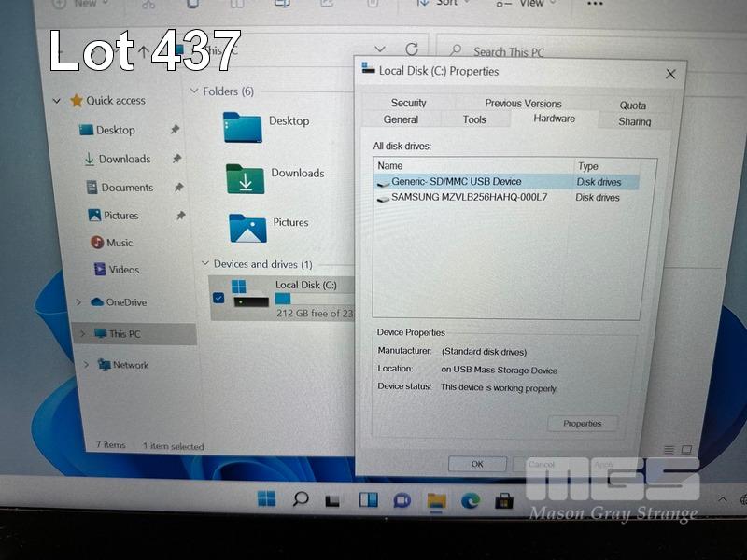747x560 pixels.
Task: Open taskbar Search magnifier icon
Action: click(300, 499)
